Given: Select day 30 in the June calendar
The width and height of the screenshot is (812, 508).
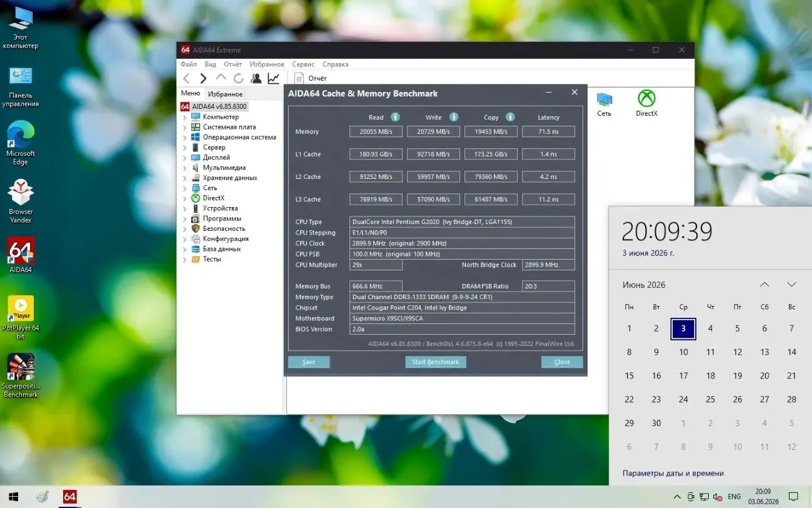Looking at the screenshot, I should tap(656, 423).
